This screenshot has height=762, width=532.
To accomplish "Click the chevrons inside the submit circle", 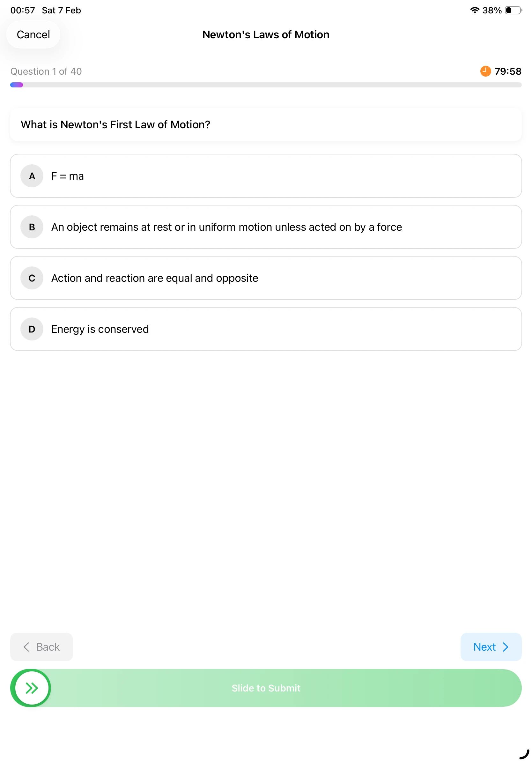I will pos(31,688).
